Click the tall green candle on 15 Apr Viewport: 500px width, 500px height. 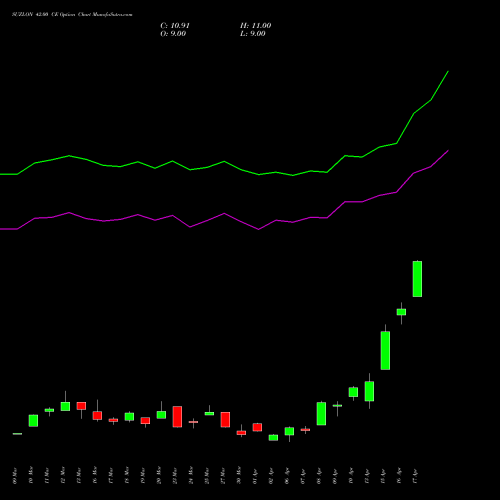(385, 350)
